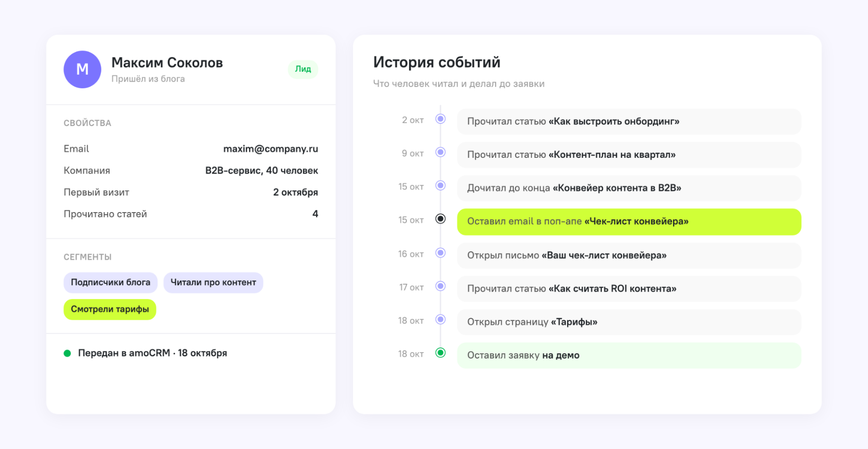868x449 pixels.
Task: Click the subtitle 'Пришёл из блога'
Action: [x=148, y=79]
